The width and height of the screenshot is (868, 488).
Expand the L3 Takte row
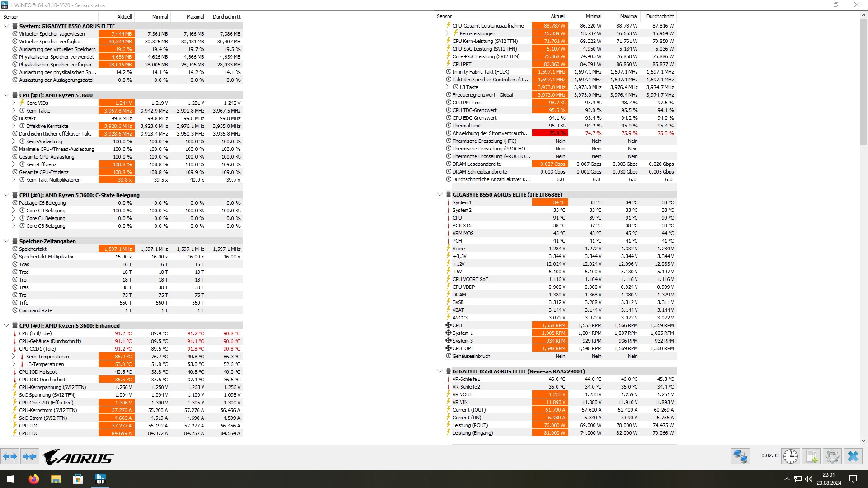[x=447, y=87]
